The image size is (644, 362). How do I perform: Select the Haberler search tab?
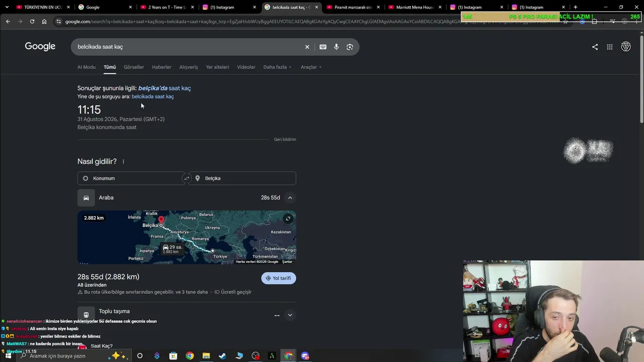tap(162, 67)
